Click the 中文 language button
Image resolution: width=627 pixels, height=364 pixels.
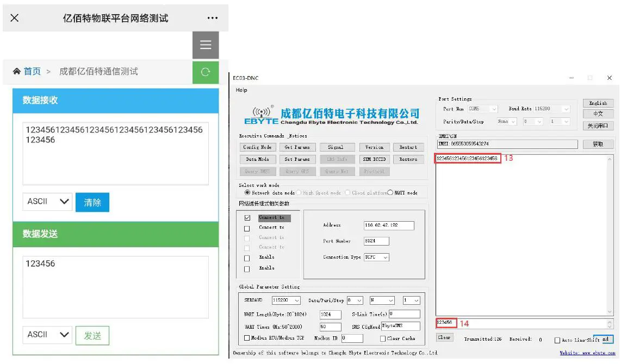pyautogui.click(x=598, y=114)
